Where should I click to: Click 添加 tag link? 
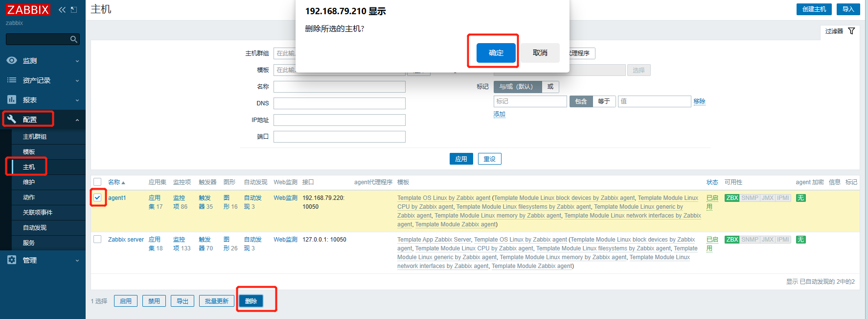pyautogui.click(x=499, y=114)
